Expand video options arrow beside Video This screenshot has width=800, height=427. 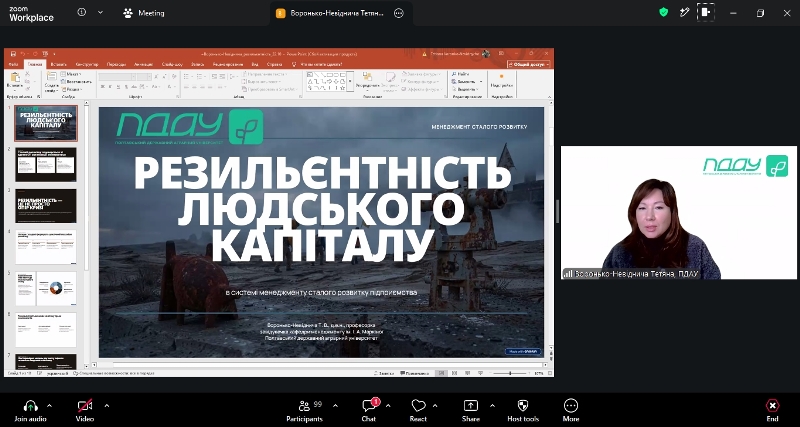point(107,406)
